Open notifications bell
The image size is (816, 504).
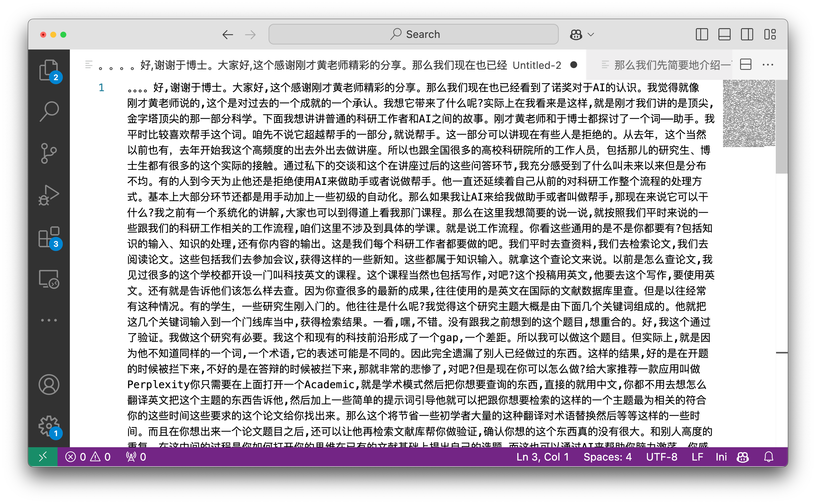pos(769,457)
